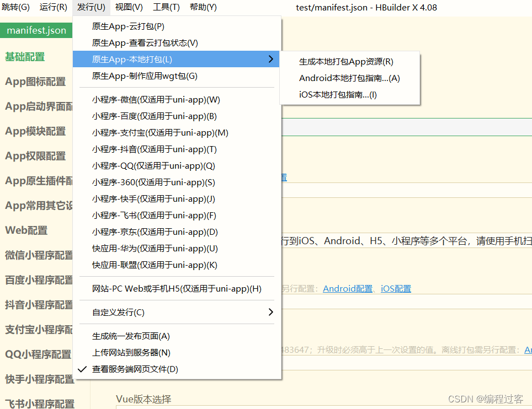Choose 原生App-制作应用wgt包(G)
Image resolution: width=532 pixels, height=409 pixels.
(x=177, y=76)
